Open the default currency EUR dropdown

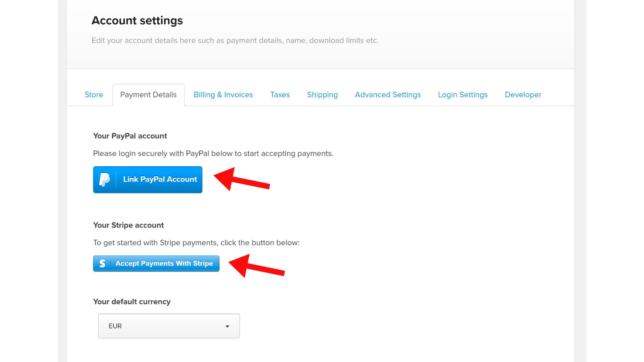tap(169, 326)
